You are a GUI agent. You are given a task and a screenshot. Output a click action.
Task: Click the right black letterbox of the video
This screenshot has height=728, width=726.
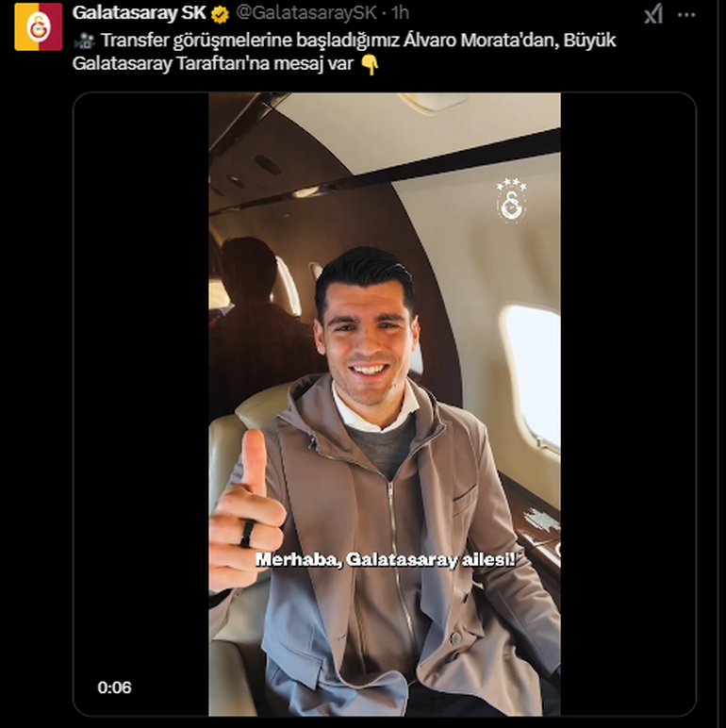[x=628, y=404]
